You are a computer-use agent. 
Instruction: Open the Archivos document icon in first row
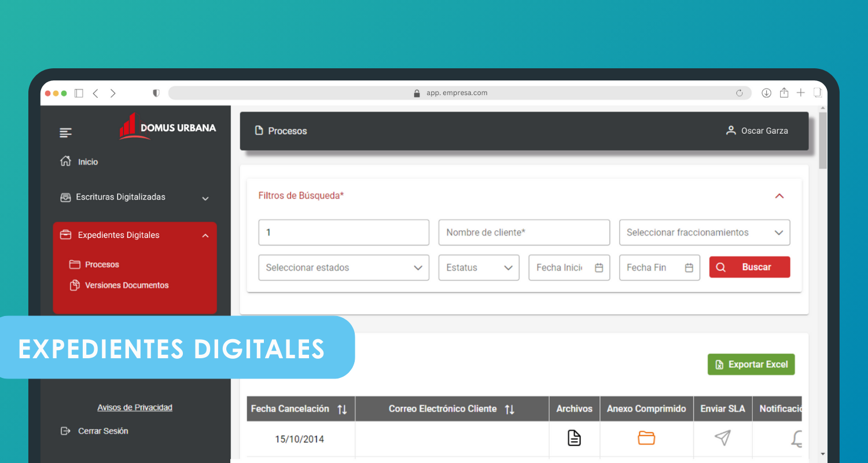point(573,438)
